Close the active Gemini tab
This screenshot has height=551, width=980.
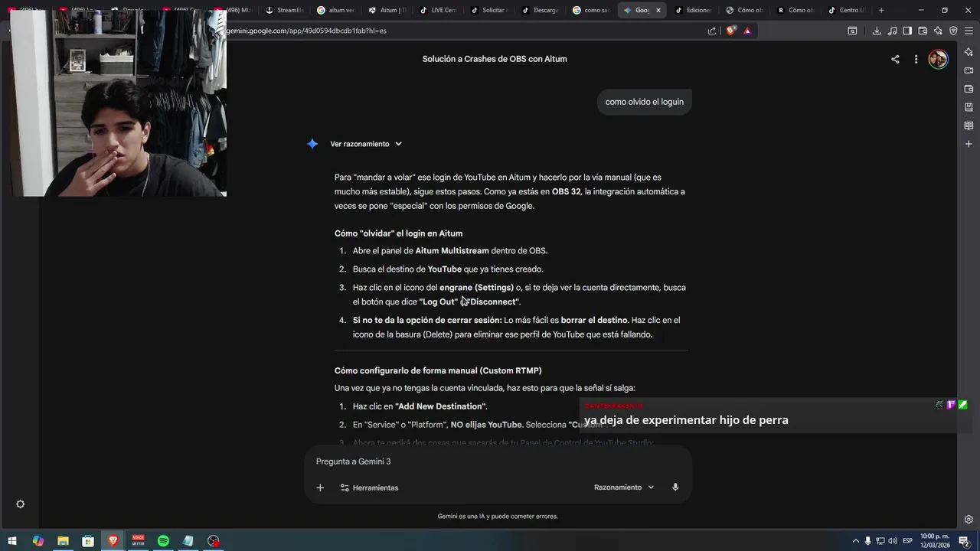click(x=658, y=10)
